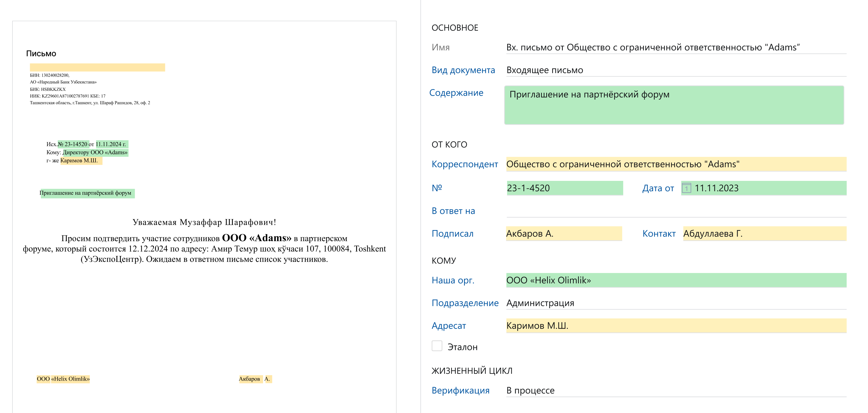Edit the date field 11.11.2023

[764, 188]
